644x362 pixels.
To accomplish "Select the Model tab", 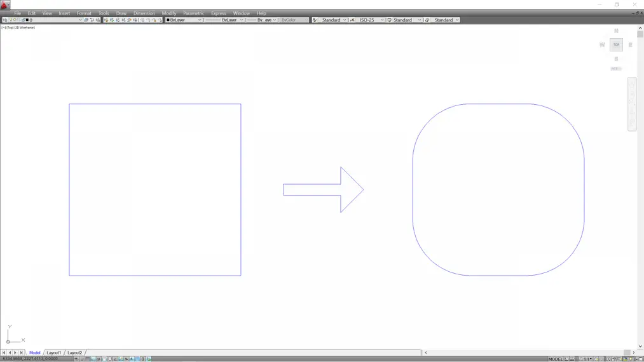I will coord(35,352).
